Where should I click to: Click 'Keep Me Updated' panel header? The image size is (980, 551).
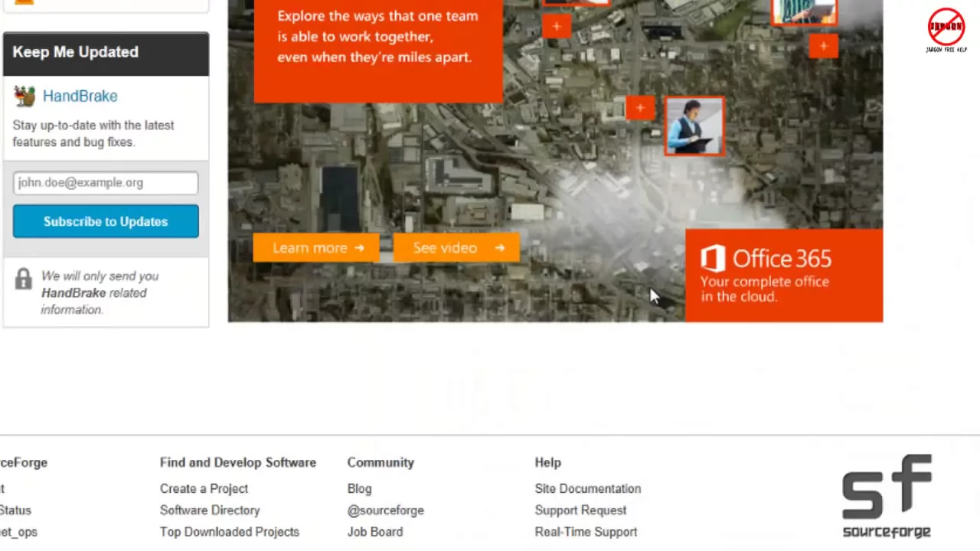(106, 52)
